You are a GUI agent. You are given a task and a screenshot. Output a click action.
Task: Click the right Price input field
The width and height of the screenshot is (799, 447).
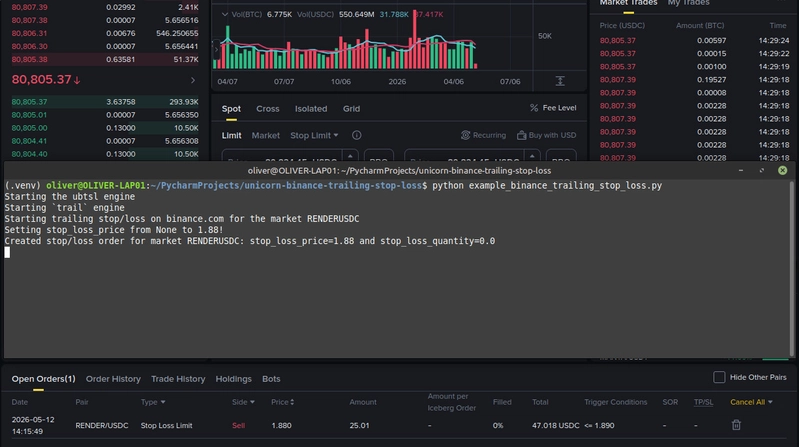pos(465,156)
